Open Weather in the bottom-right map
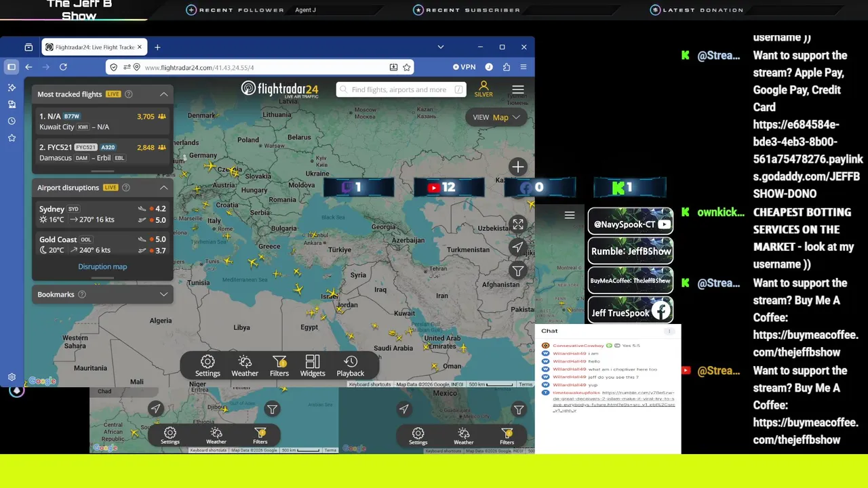Viewport: 868px width, 488px height. (x=464, y=435)
